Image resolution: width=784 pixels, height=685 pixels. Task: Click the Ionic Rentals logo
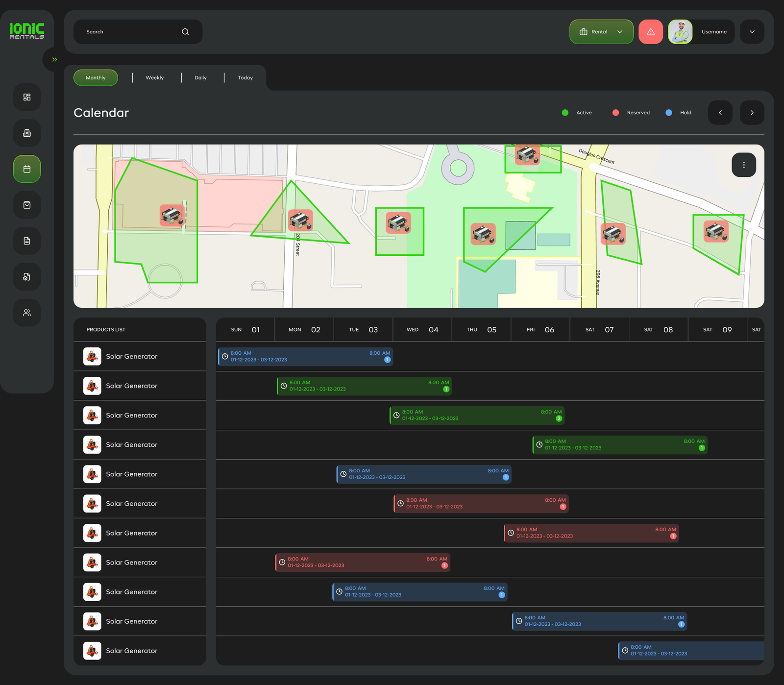coord(27,30)
